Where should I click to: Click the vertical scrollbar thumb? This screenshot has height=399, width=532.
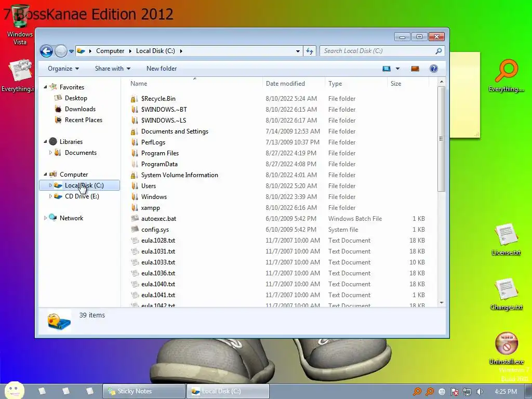tap(441, 139)
